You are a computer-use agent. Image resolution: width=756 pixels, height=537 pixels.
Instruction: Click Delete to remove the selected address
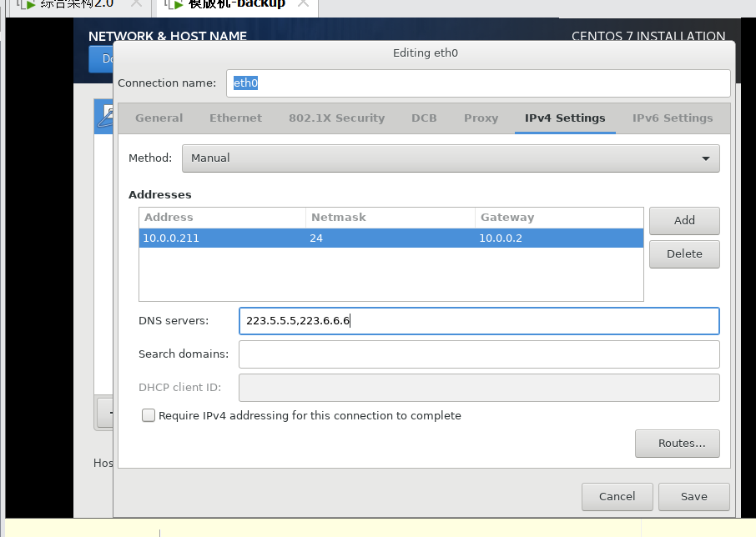[x=684, y=254]
